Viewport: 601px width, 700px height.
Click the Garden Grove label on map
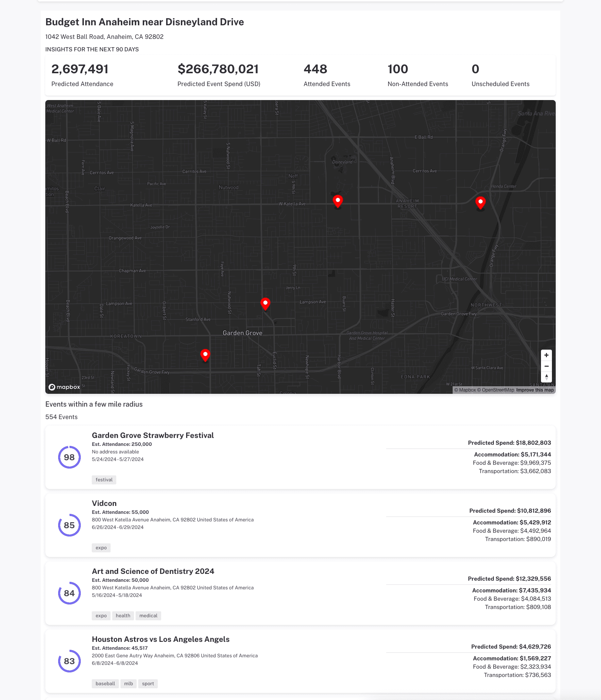tap(242, 333)
